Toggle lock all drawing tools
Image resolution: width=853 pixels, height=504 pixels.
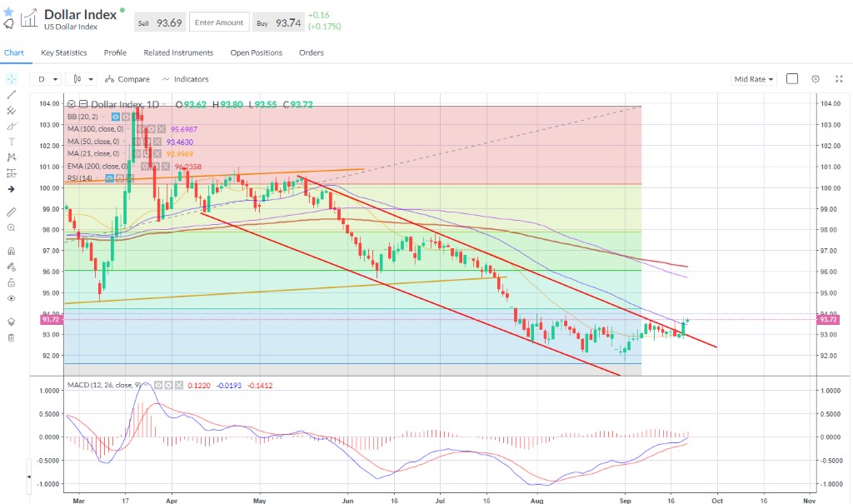point(11,283)
